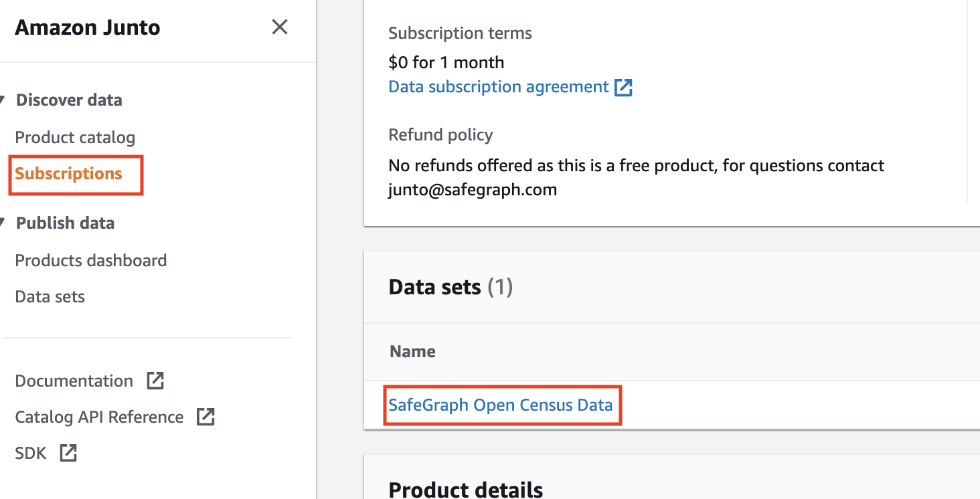The width and height of the screenshot is (980, 499).
Task: Collapse the Publish data section arrow
Action: tap(3, 223)
